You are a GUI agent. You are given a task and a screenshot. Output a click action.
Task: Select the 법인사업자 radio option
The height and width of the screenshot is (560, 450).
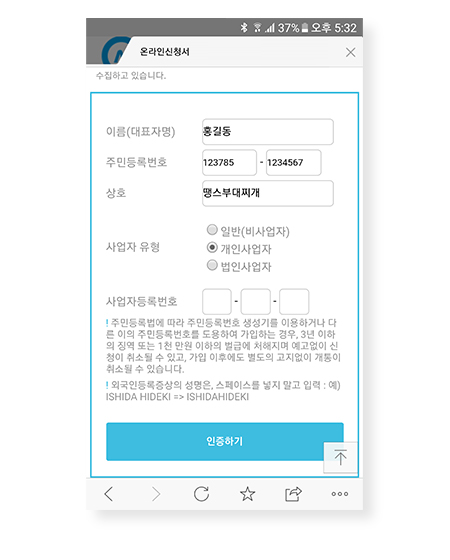(x=212, y=265)
